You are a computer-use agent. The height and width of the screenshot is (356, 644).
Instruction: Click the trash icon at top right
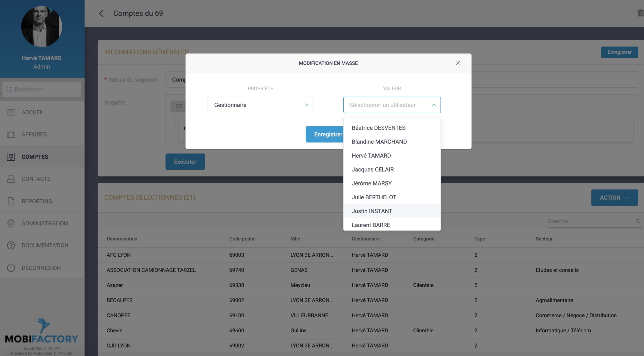[640, 13]
